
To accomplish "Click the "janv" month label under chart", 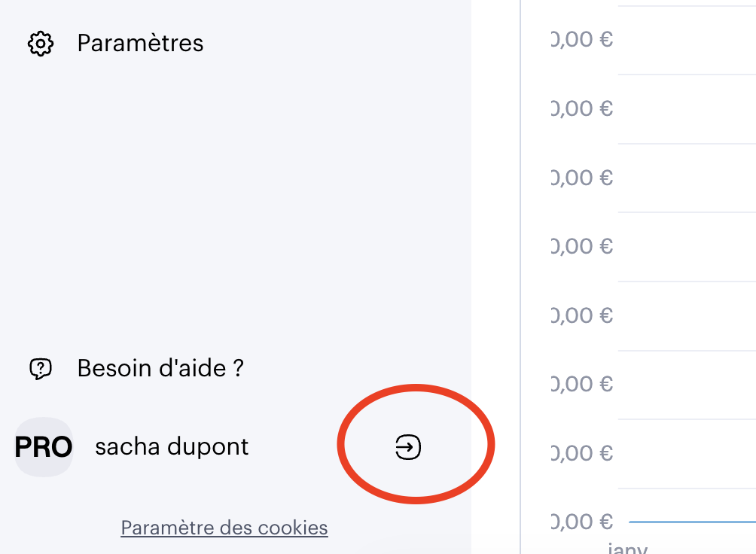I will 626,548.
